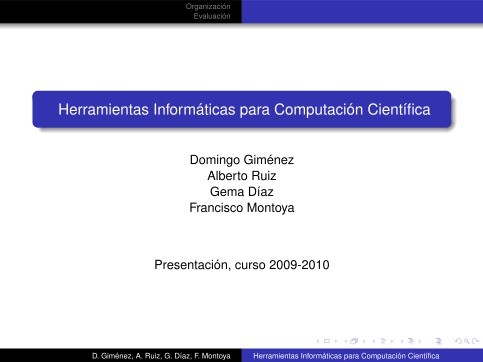Go to previous slide using slide left arrow
The height and width of the screenshot is (362, 483).
pyautogui.click(x=318, y=341)
